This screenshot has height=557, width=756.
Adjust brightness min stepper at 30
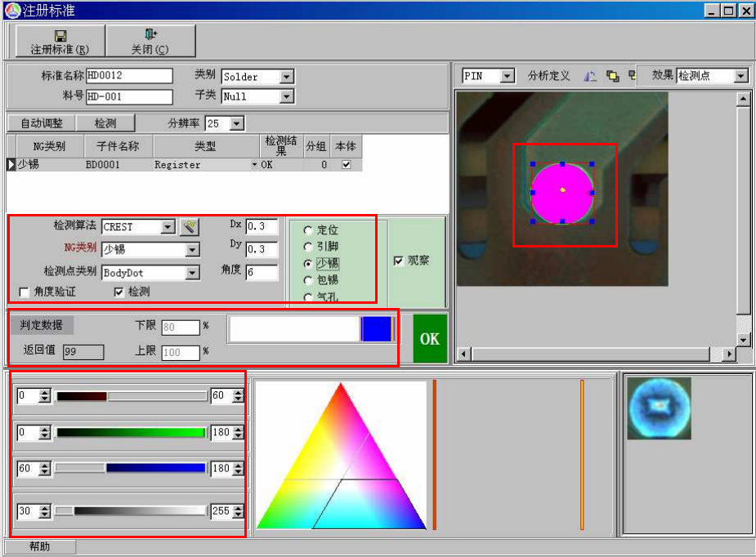coord(44,510)
